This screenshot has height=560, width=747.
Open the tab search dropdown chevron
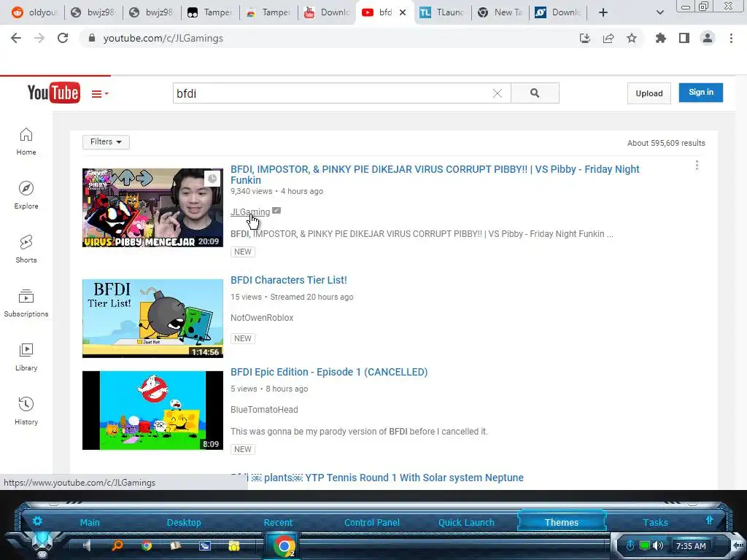point(659,12)
